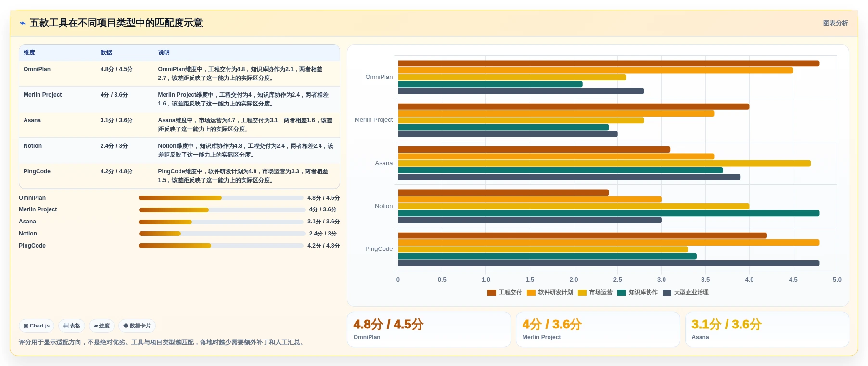Click the OmniPlan chart axis label
The width and height of the screenshot is (868, 366).
tap(379, 77)
